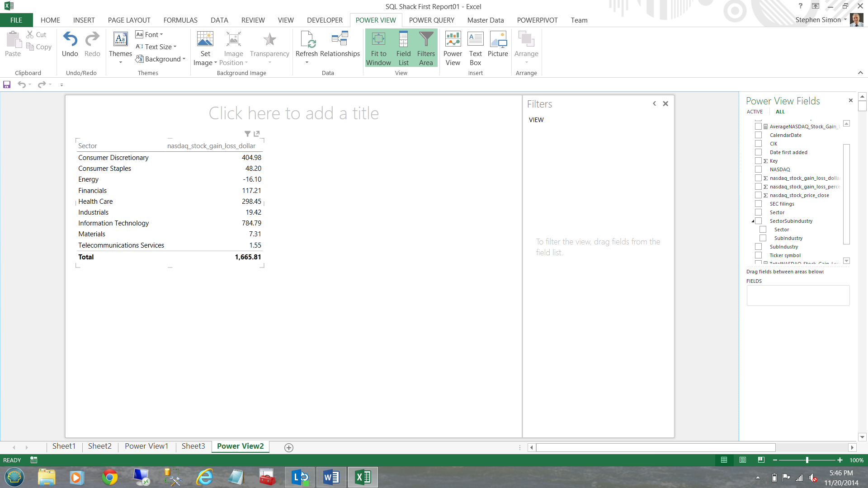This screenshot has height=488, width=868.
Task: Check the NASDAQ field checkbox
Action: coord(759,169)
